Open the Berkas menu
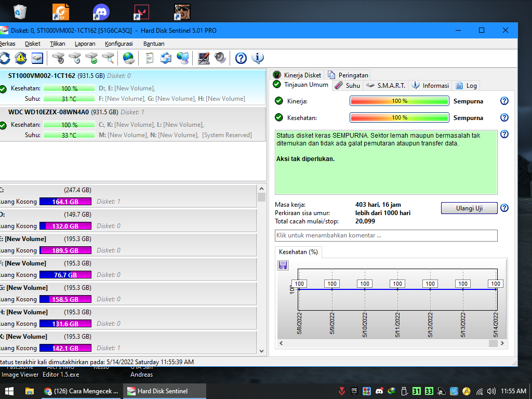The height and width of the screenshot is (399, 532). tap(7, 44)
